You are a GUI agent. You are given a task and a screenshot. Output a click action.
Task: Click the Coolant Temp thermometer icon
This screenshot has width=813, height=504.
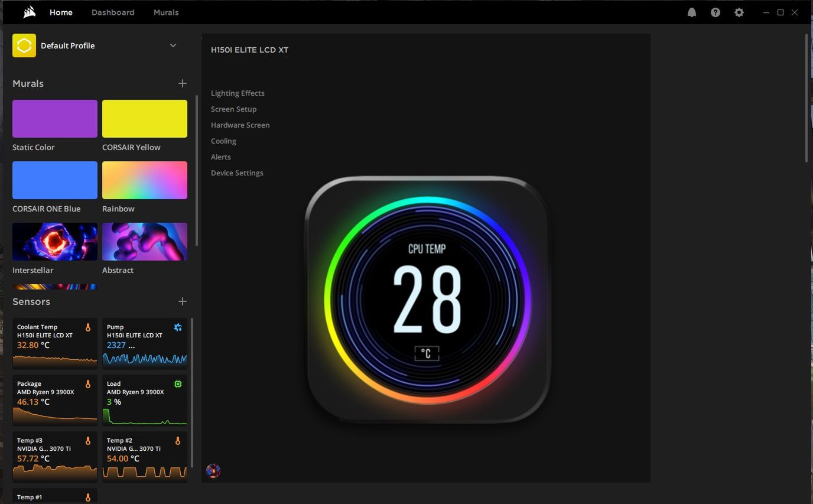88,327
